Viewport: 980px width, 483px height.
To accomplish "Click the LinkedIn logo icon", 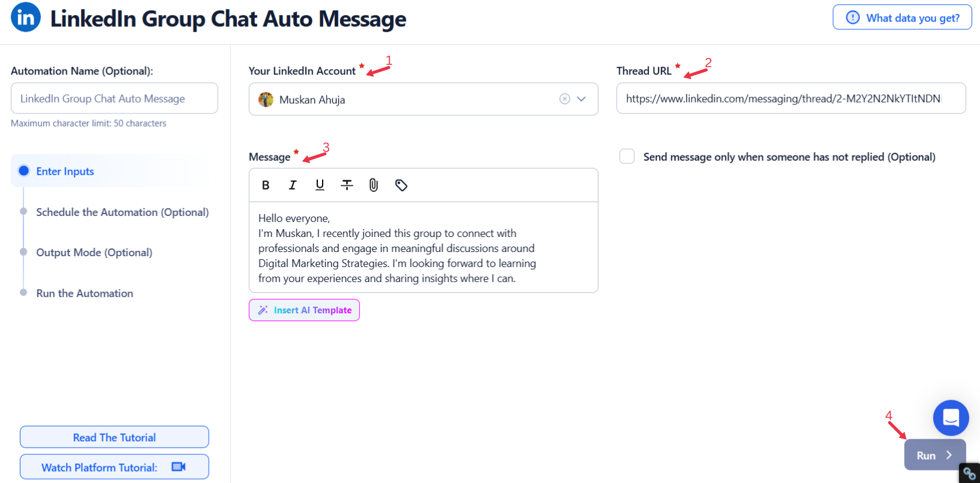I will pyautogui.click(x=26, y=17).
